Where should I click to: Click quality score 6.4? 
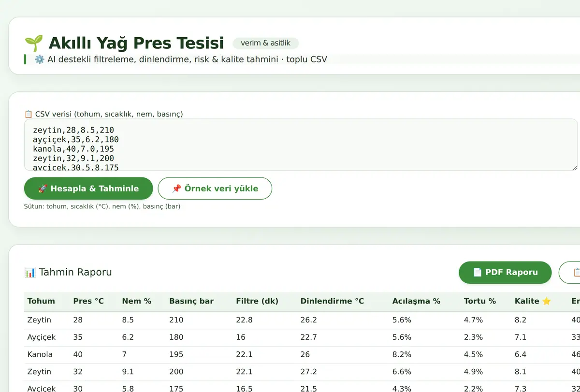point(521,354)
